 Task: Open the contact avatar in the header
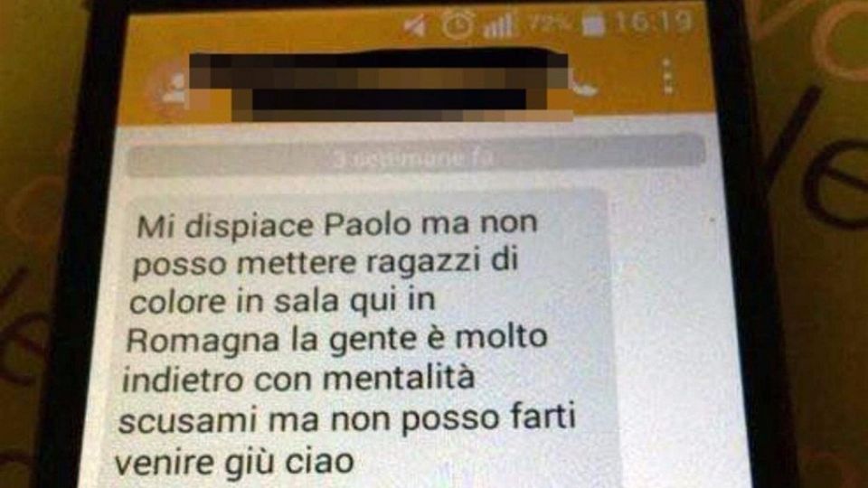pos(172,89)
